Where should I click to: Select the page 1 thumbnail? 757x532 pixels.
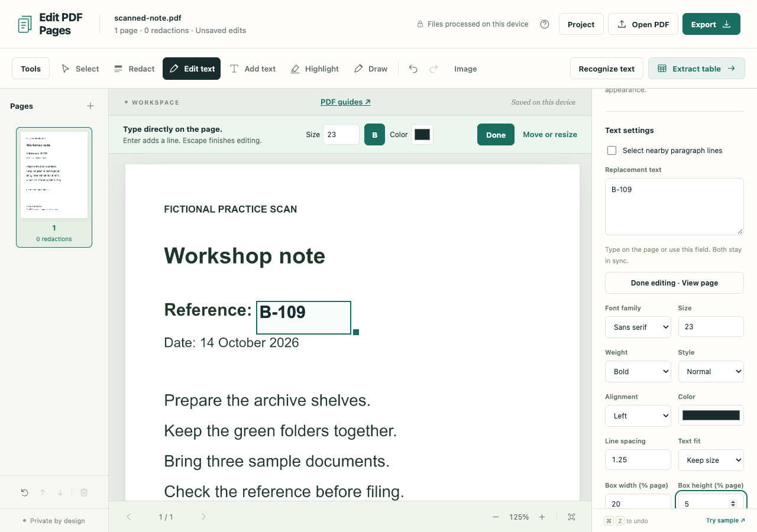tap(54, 187)
